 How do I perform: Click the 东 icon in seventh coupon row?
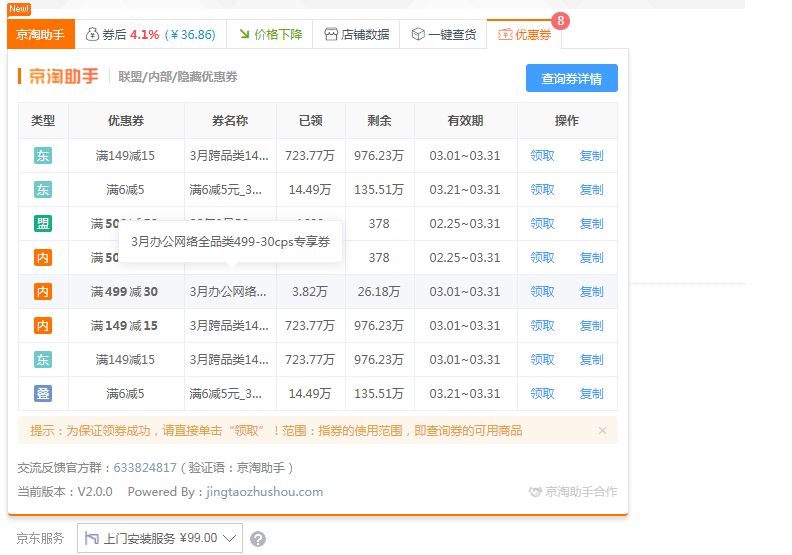pos(43,360)
